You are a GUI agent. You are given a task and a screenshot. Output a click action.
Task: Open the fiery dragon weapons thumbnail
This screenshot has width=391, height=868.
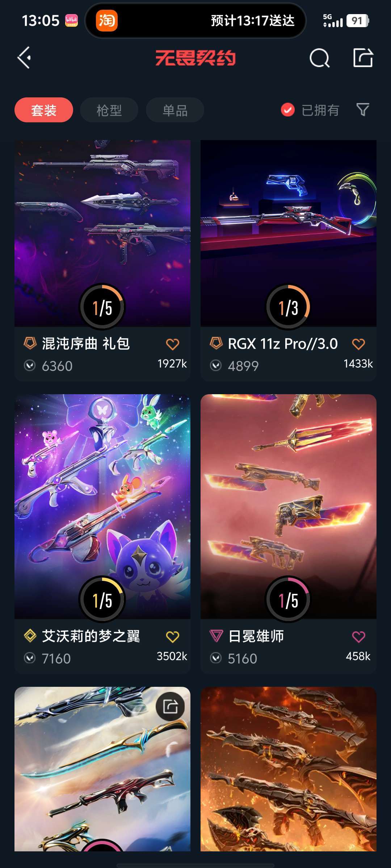pos(289,769)
